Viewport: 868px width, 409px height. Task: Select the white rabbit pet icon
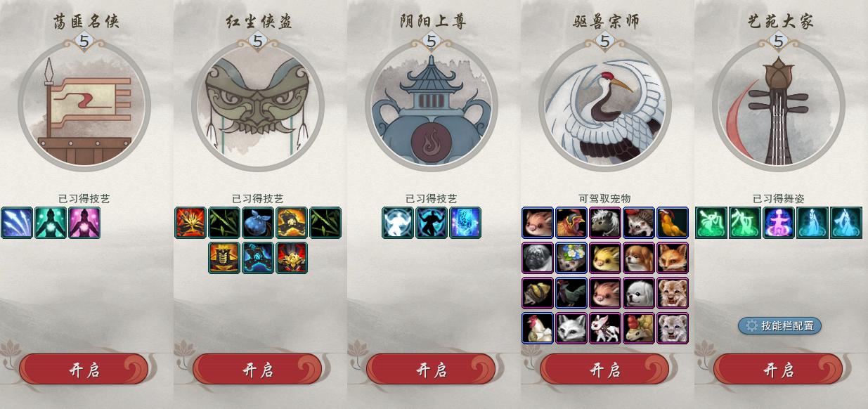[x=605, y=328]
